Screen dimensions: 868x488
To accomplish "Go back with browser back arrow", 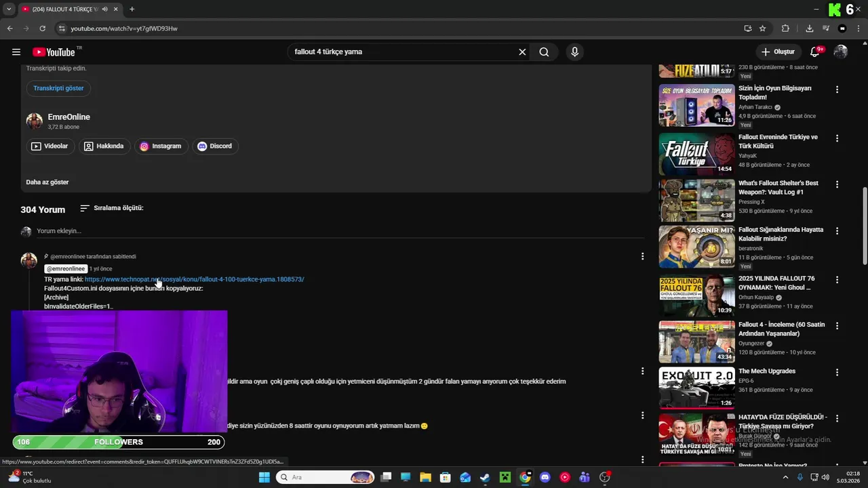I will [x=9, y=28].
